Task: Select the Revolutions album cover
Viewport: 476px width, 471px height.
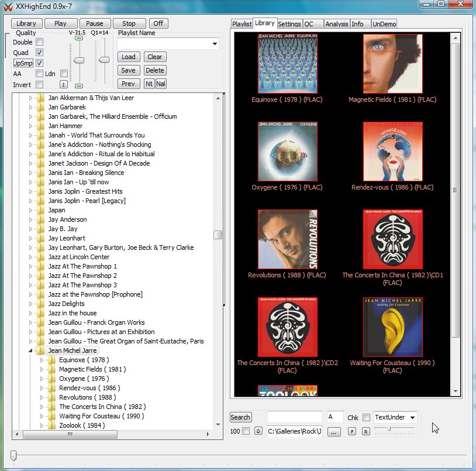Action: tap(288, 239)
